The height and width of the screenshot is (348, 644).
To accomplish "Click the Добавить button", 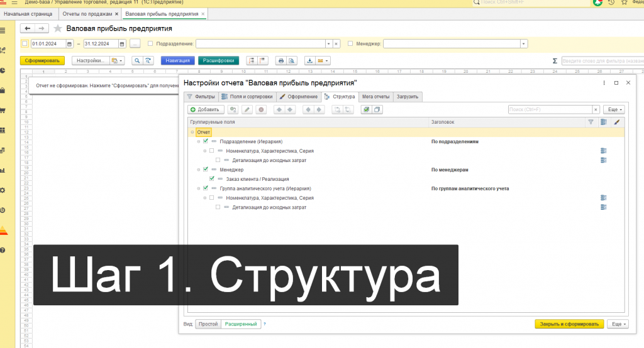I will click(x=206, y=109).
